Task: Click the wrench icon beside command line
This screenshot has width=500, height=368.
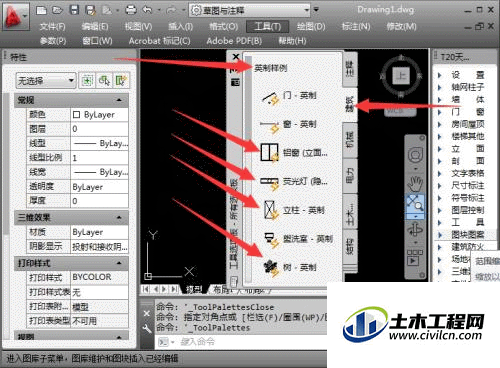Action: tap(147, 329)
